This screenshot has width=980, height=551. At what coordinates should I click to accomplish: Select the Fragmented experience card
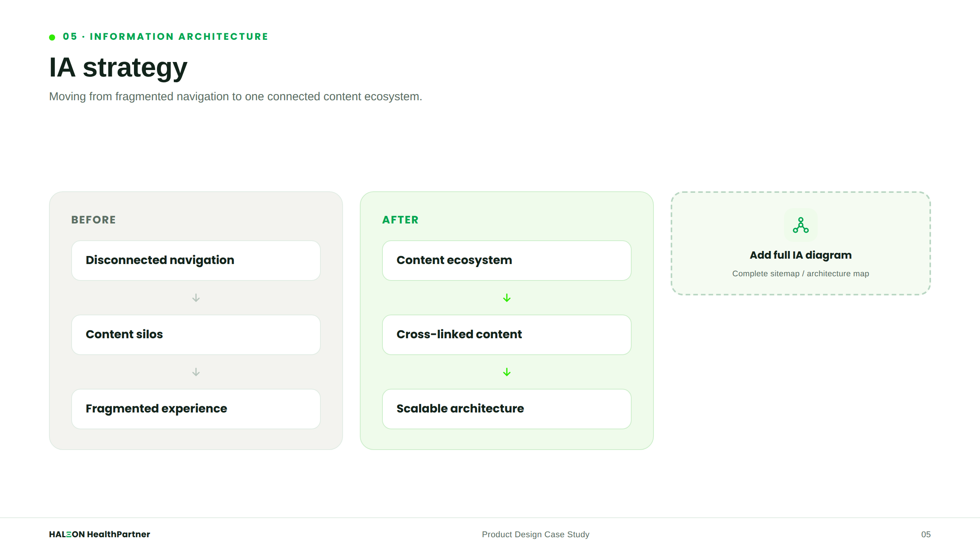coord(196,409)
